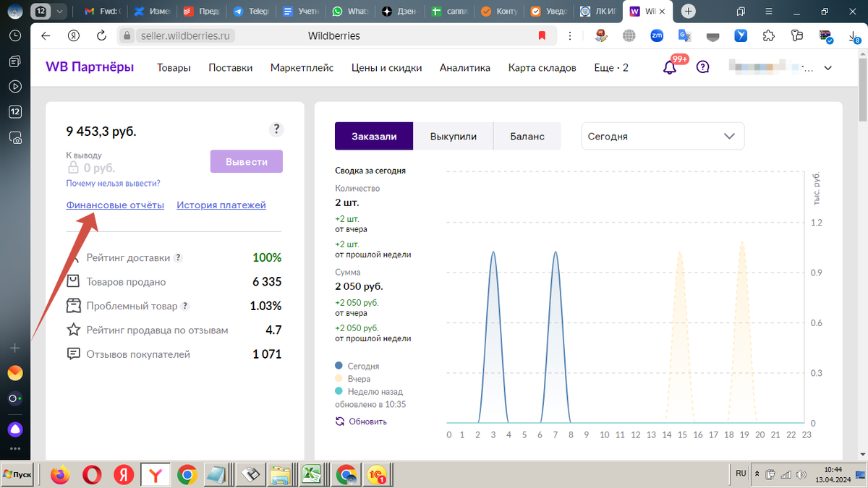The image size is (868, 488).
Task: Click the Обновить refresh link under legend
Action: 361,421
